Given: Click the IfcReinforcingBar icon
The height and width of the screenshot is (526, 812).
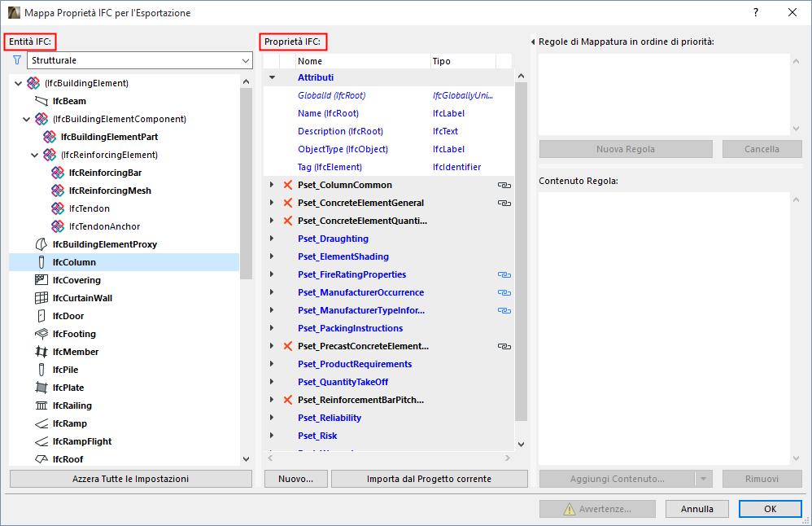Looking at the screenshot, I should 58,173.
